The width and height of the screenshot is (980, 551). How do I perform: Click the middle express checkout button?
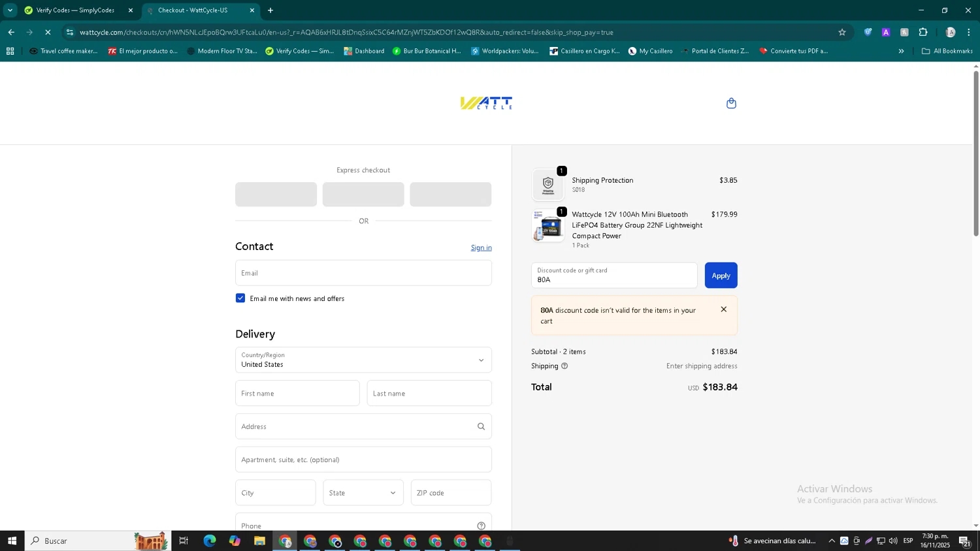click(x=363, y=195)
